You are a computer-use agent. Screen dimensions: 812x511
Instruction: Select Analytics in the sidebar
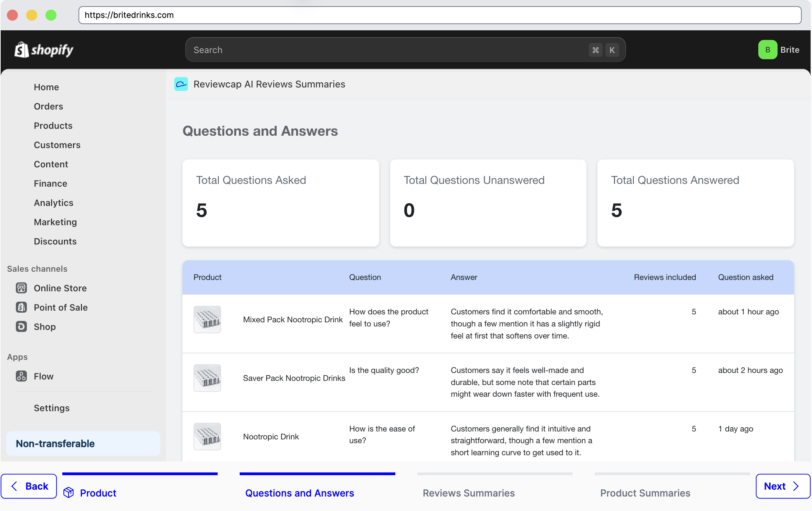coord(54,202)
